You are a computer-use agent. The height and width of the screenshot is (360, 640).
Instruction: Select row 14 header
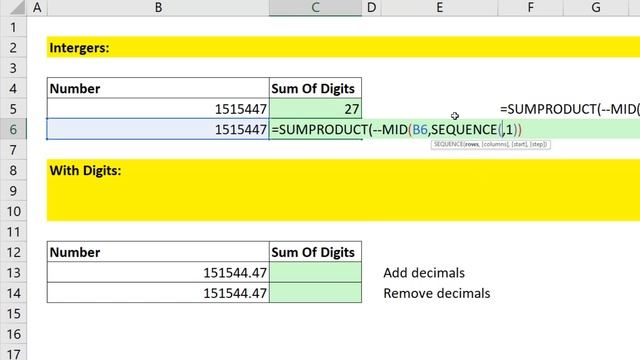(13, 293)
